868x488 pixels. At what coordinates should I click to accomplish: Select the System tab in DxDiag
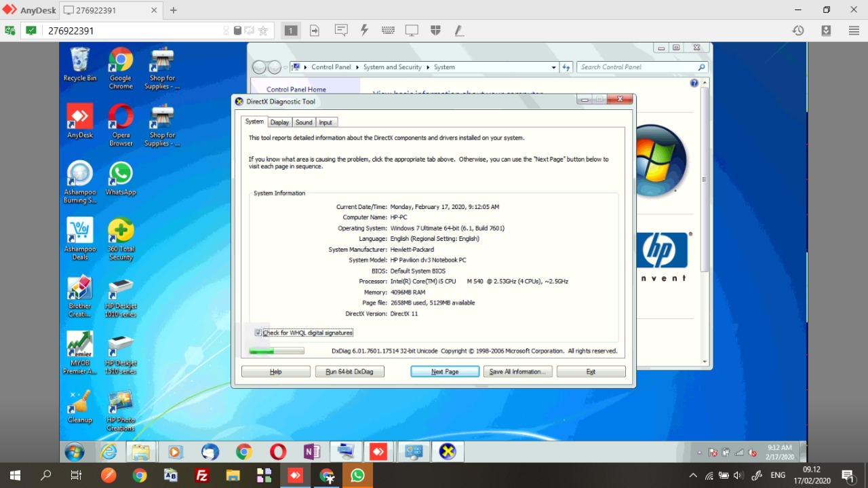tap(254, 121)
